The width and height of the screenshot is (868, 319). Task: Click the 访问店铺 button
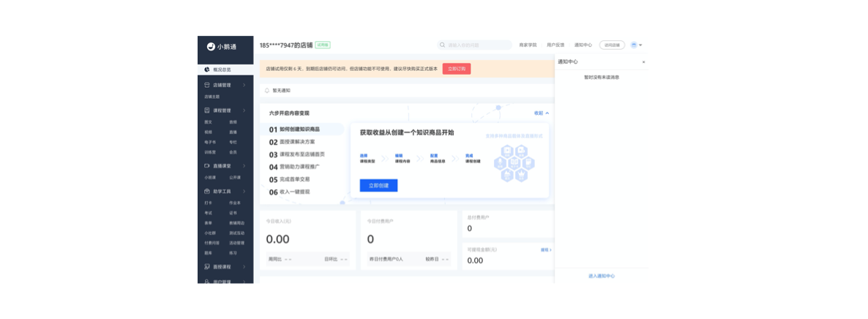point(613,45)
